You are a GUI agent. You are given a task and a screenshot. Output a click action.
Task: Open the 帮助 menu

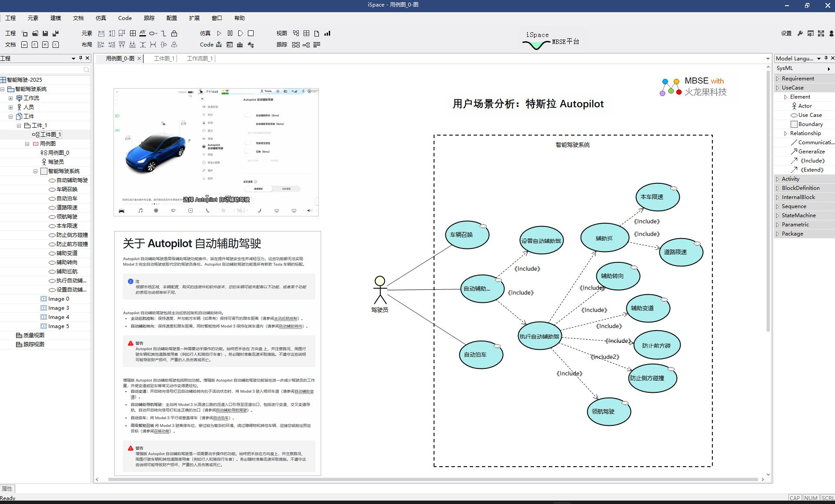point(240,18)
